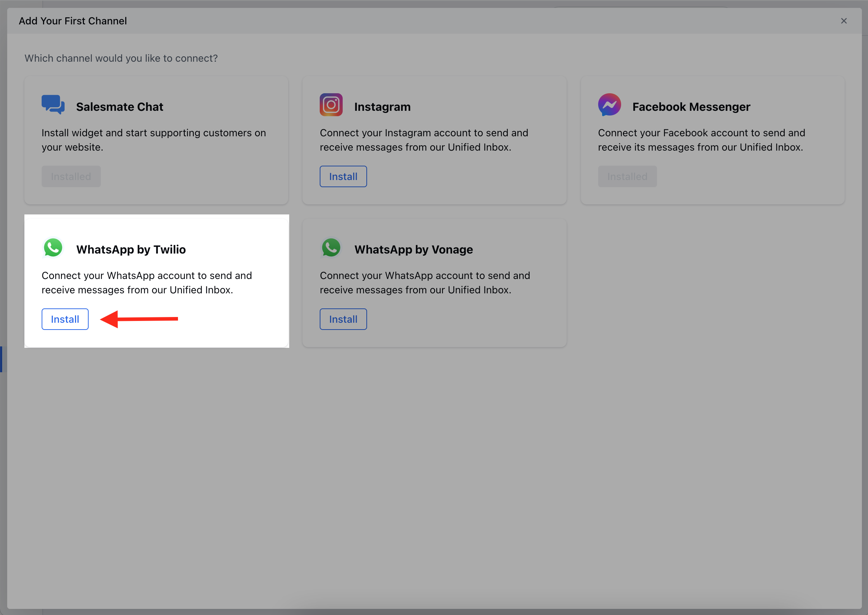Click the WhatsApp by Twilio description text

pyautogui.click(x=147, y=283)
